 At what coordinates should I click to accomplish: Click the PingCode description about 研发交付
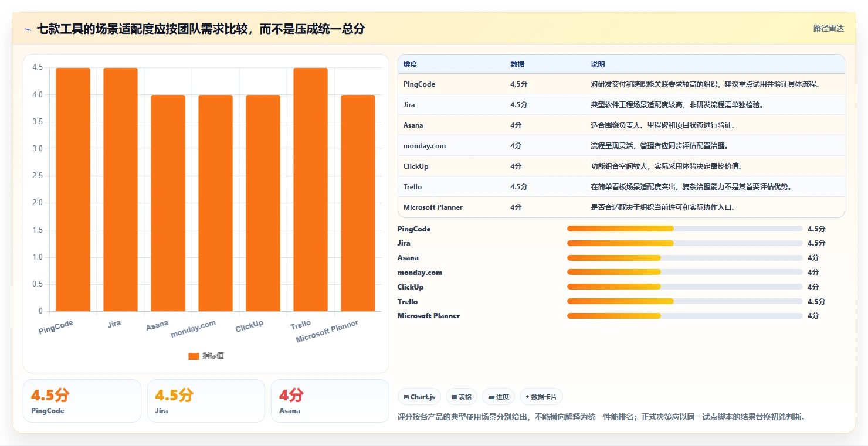705,84
